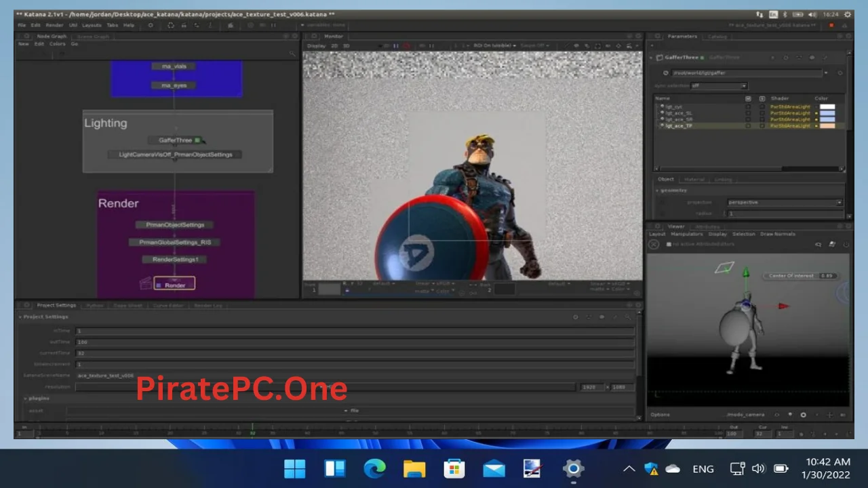This screenshot has height=488, width=868.
Task: Select the PrmanGlobalSettings_RIS node
Action: point(175,242)
